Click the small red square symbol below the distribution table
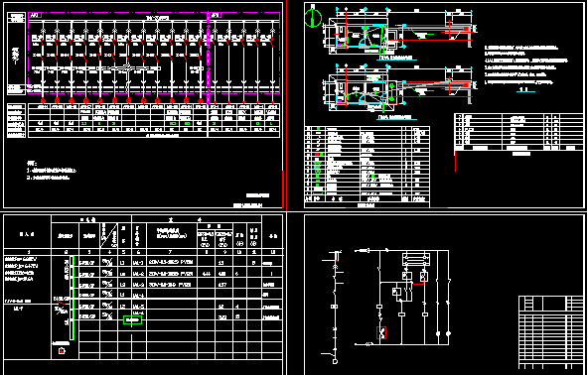Image resolution: width=588 pixels, height=375 pixels. 62,350
